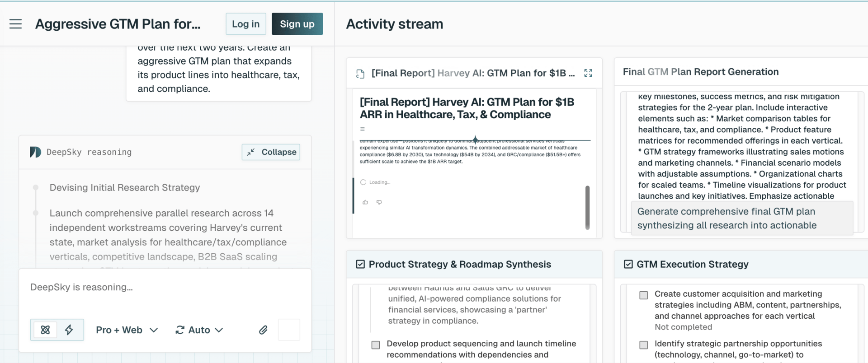Screen dimensions: 868x363
Task: Click the report preview scrollbar thumb
Action: (587, 208)
